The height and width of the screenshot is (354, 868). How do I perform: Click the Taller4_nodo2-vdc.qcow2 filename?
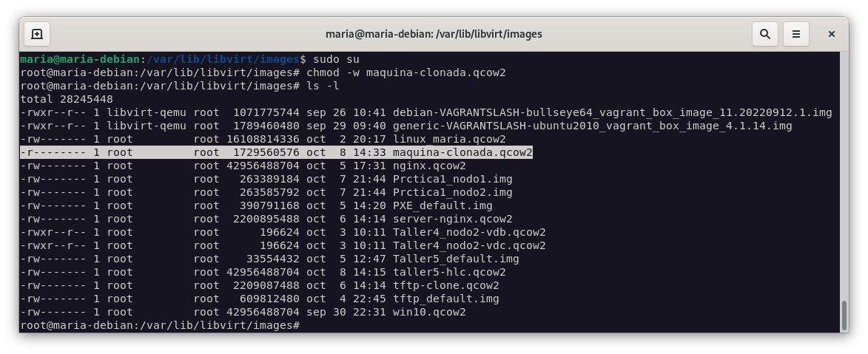(x=469, y=245)
